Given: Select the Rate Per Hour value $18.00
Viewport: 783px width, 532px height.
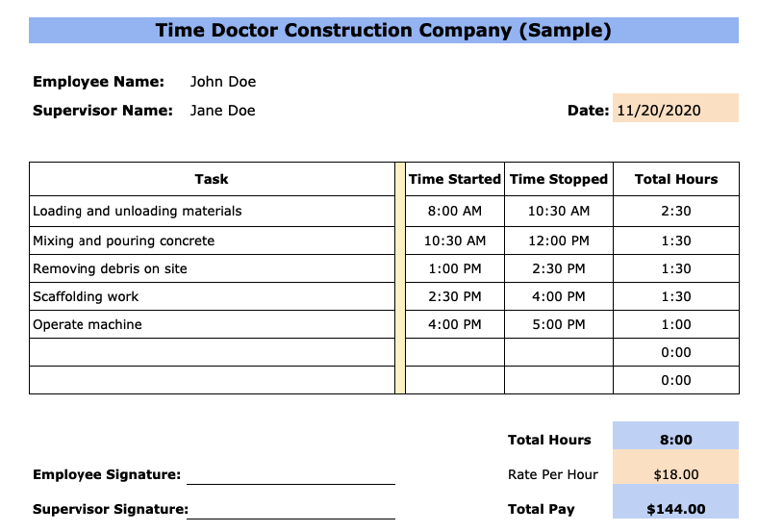Looking at the screenshot, I should [x=675, y=474].
